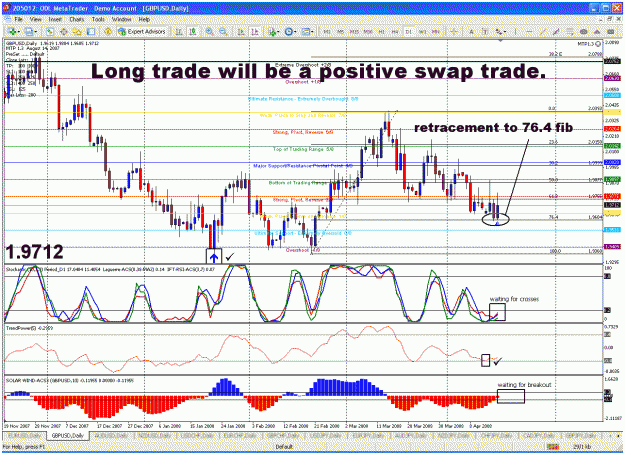Switch to the CADJPY,Daily chart tab
Image resolution: width=625 pixels, height=453 pixels.
[538, 436]
